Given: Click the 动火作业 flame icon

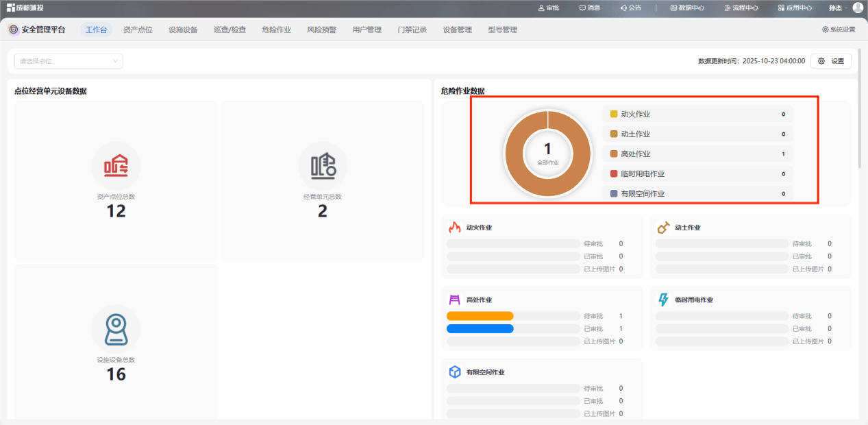Looking at the screenshot, I should (454, 228).
